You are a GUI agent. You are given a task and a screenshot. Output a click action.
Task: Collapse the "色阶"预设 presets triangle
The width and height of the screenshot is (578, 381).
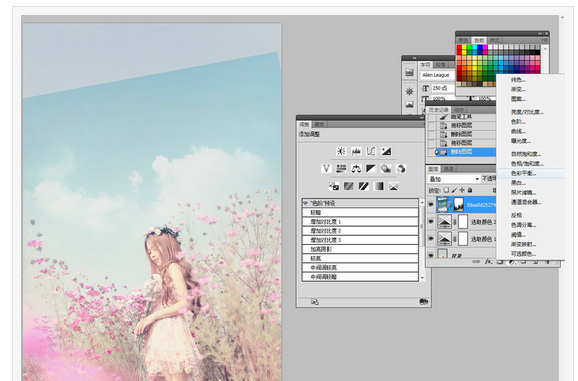click(305, 203)
